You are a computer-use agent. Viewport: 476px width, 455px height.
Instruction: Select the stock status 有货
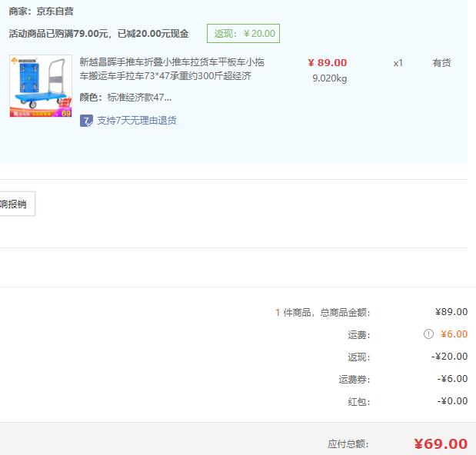pos(441,63)
